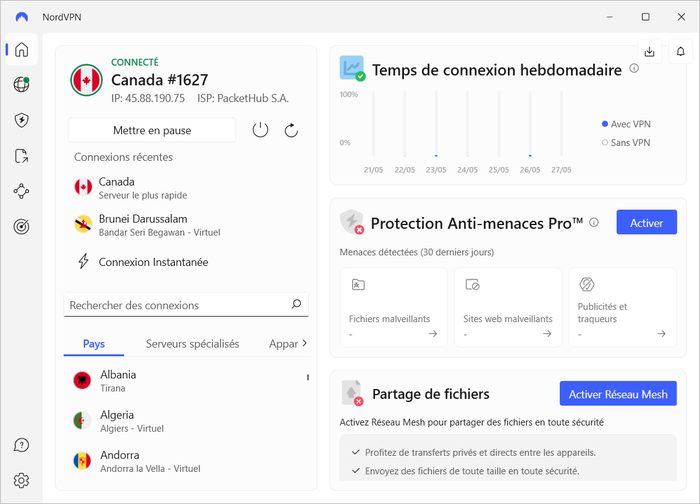Open the Home dashboard sidebar icon

coord(21,50)
